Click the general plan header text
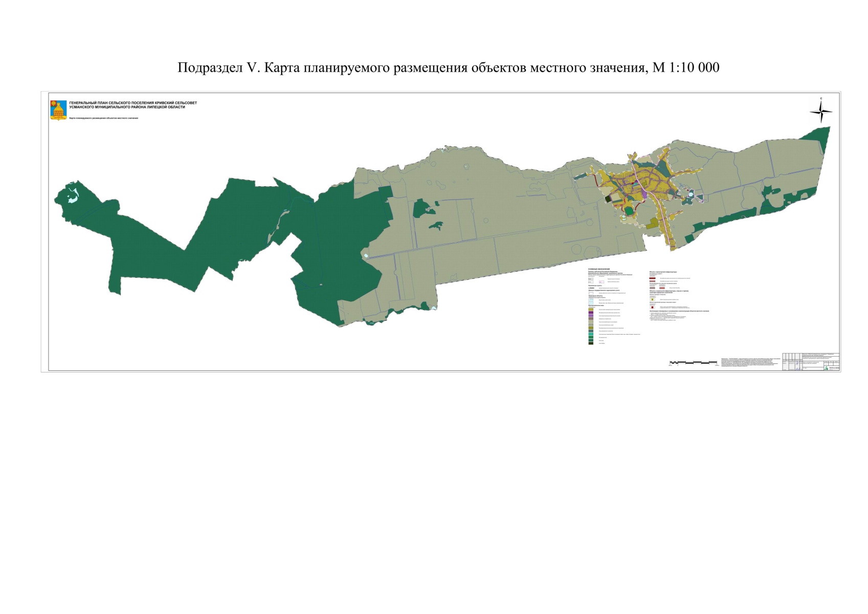 pyautogui.click(x=133, y=105)
